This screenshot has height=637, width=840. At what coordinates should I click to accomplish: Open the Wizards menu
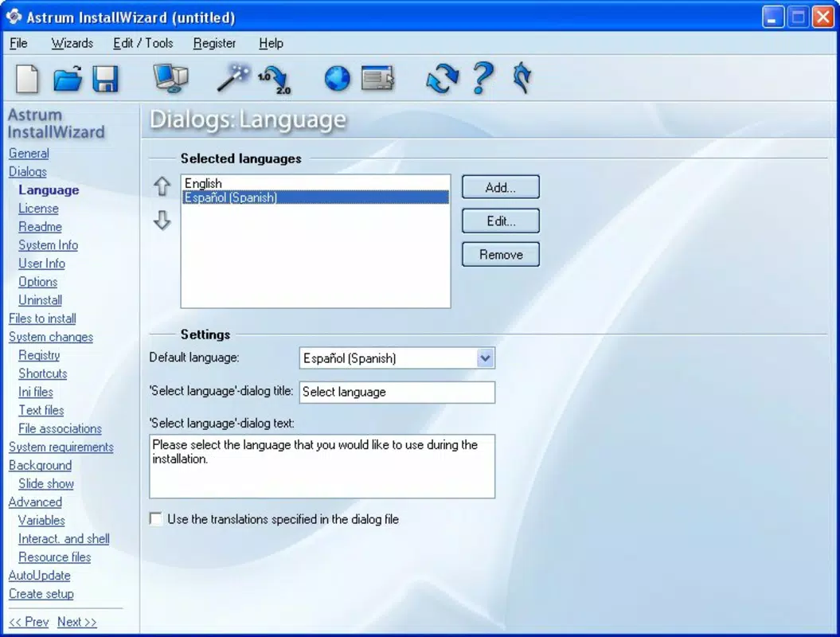coord(72,43)
